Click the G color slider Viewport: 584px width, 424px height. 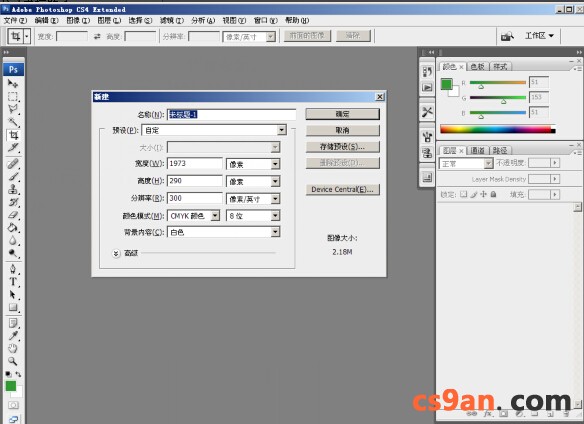(x=498, y=98)
